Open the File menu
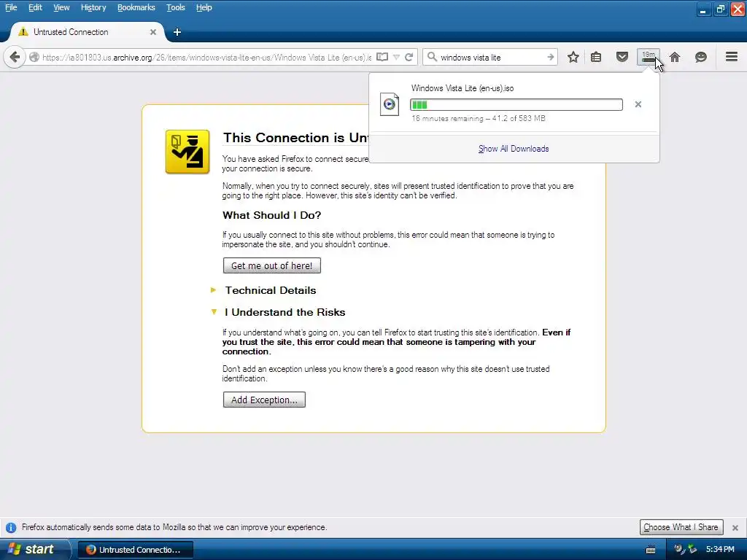 pyautogui.click(x=11, y=7)
